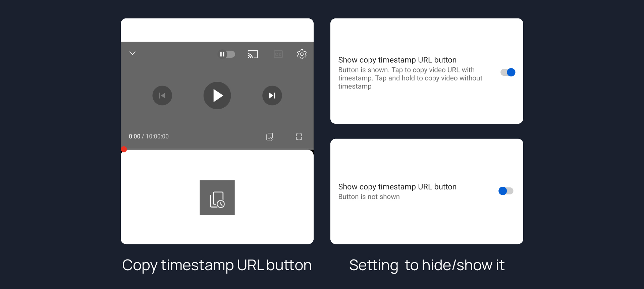644x289 pixels.
Task: Click the red seek bar handle
Action: tap(124, 150)
